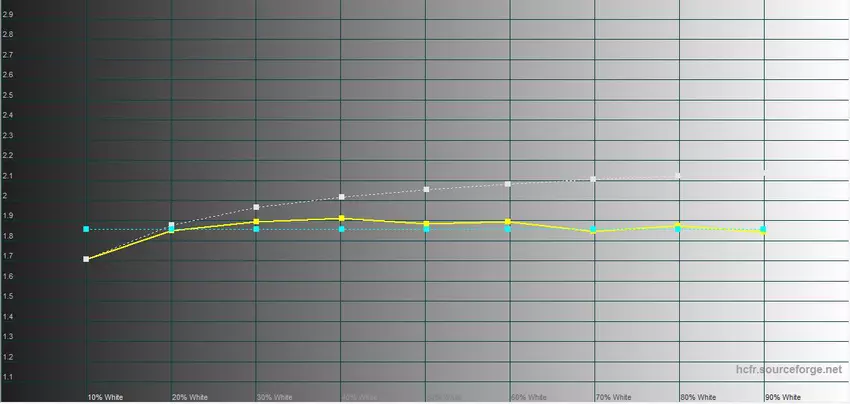Click the cyan reference marker at 40% White
This screenshot has width=850, height=404.
pos(342,229)
